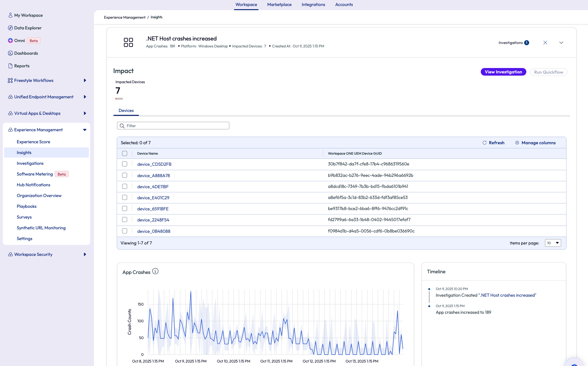Toggle the select-all checkbox in table header
Screen dimensions: 588x366
125,153
